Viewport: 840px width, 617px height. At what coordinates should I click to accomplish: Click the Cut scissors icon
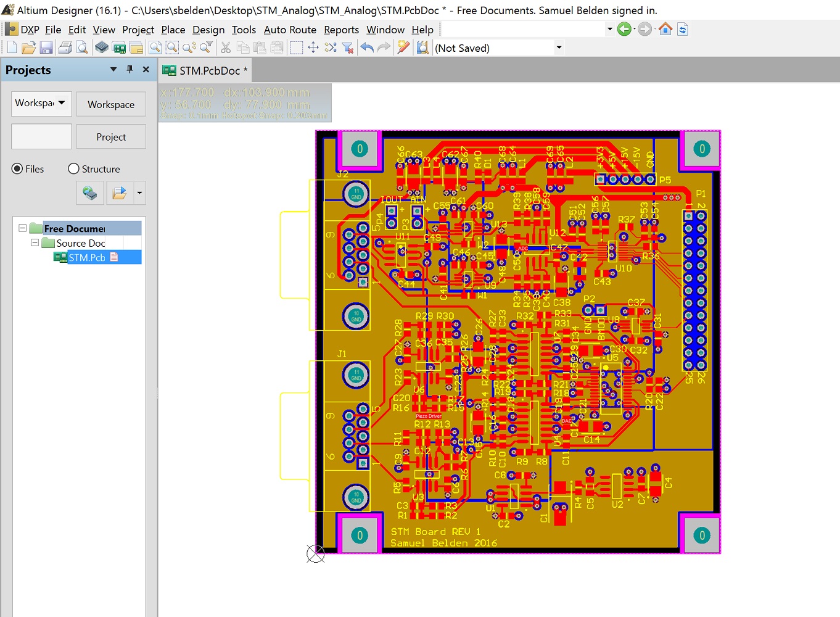(226, 48)
